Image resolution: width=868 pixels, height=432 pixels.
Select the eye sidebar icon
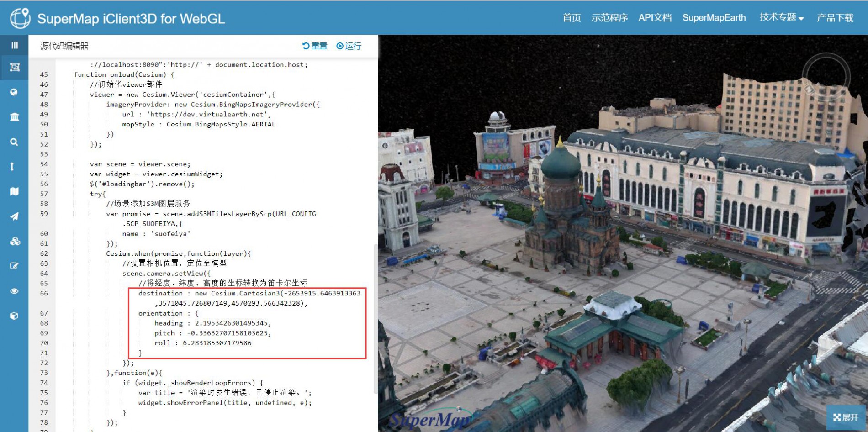15,291
